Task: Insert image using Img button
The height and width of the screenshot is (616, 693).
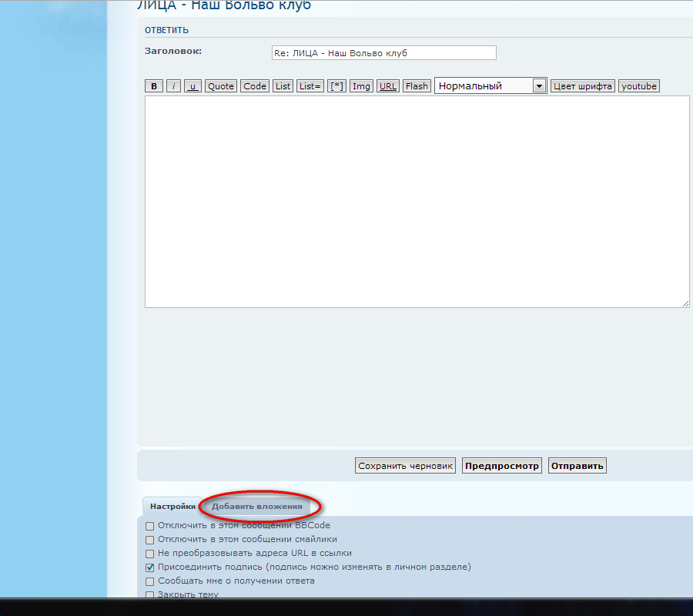Action: tap(361, 86)
